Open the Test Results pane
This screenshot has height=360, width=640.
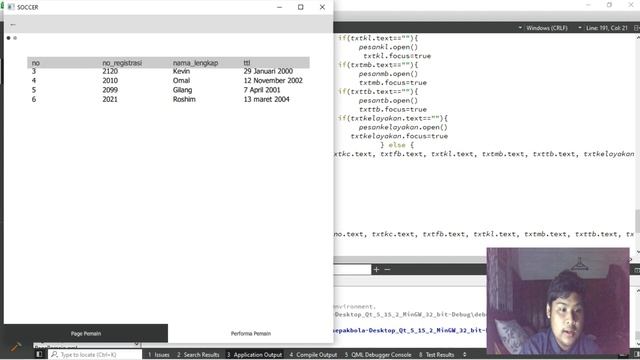click(x=436, y=354)
